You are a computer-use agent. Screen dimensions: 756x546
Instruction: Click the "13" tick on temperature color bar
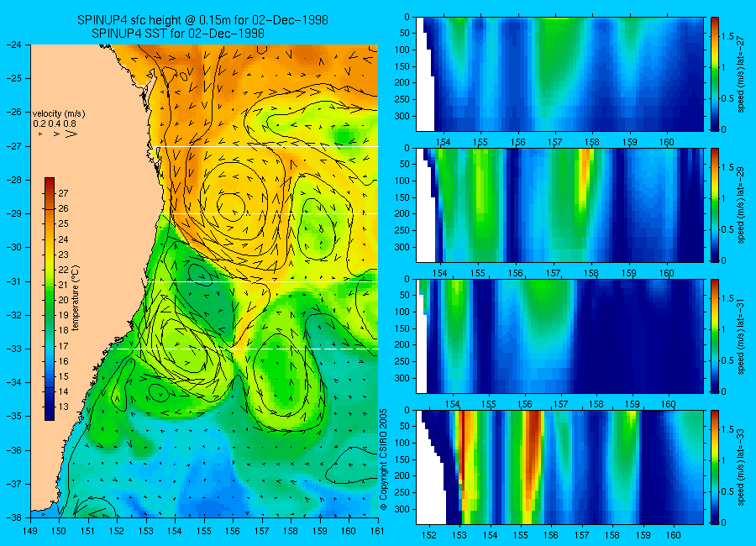64,407
